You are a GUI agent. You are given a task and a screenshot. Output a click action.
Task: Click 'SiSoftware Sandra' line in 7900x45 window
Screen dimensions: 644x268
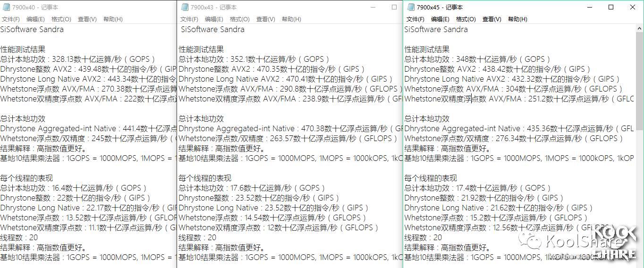point(436,29)
